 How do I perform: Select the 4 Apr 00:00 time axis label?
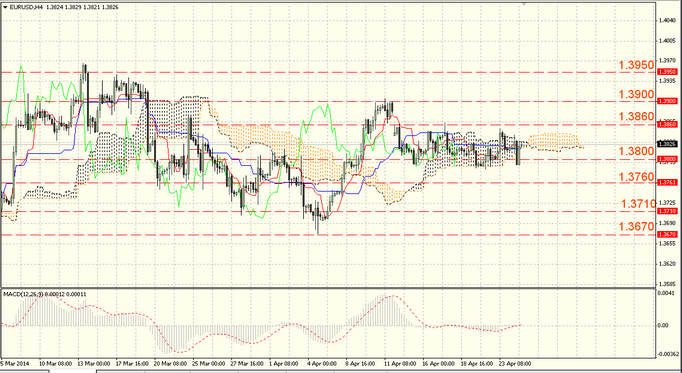(x=321, y=363)
